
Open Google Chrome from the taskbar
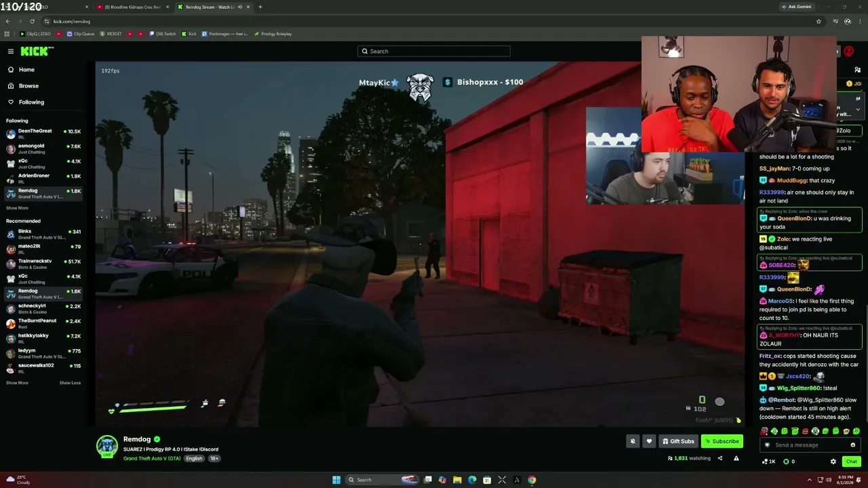[532, 480]
